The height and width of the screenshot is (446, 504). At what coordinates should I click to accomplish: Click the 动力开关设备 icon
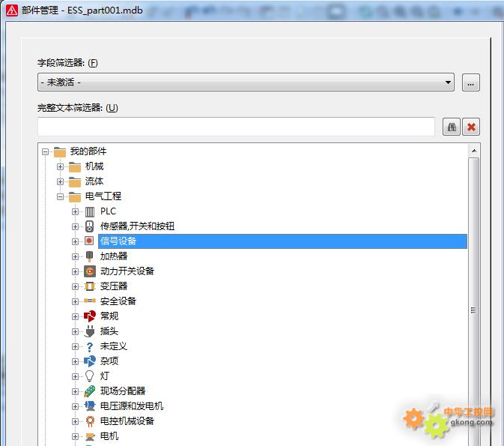[90, 271]
